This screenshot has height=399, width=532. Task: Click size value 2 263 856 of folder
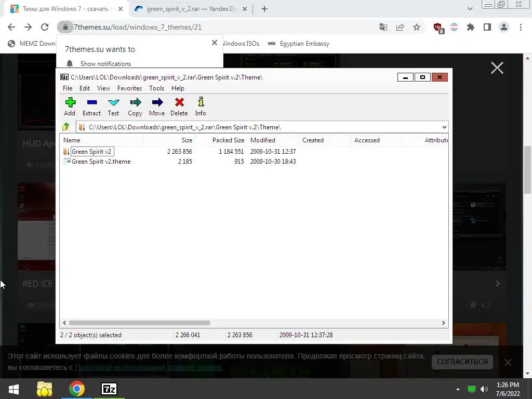click(x=179, y=152)
